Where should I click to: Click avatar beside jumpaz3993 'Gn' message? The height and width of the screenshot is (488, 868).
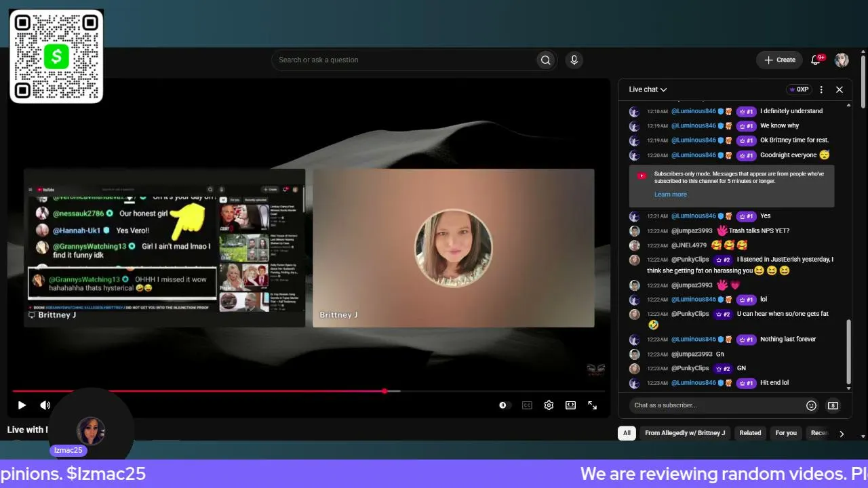pos(635,354)
